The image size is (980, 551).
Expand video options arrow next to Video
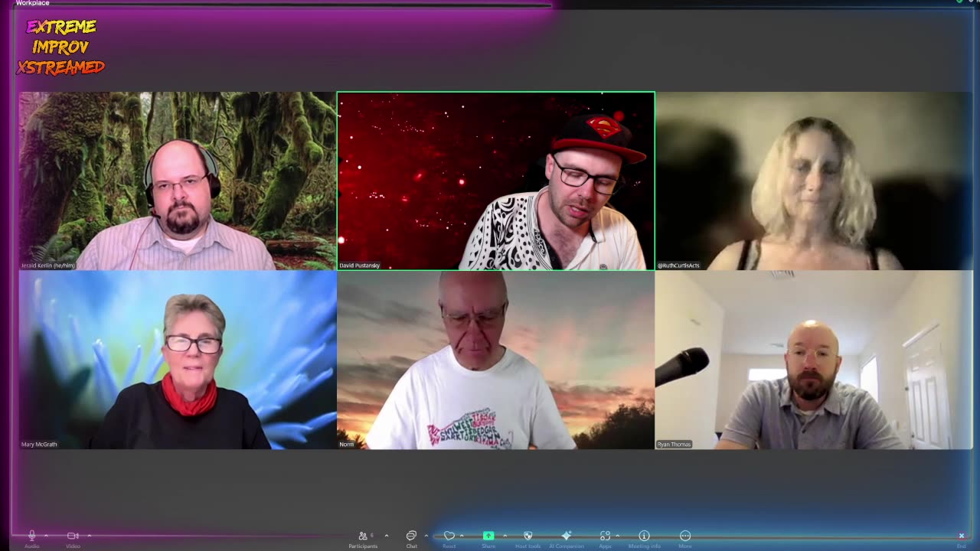(x=89, y=536)
